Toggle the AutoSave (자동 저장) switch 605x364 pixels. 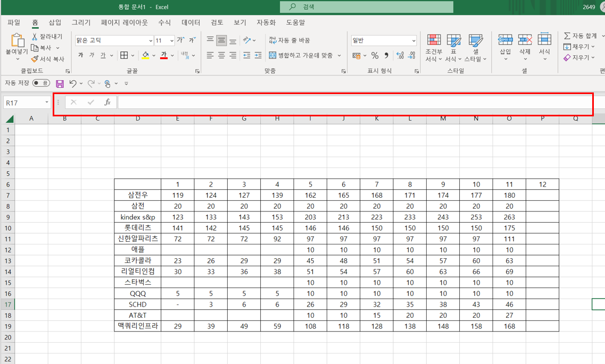click(x=42, y=83)
